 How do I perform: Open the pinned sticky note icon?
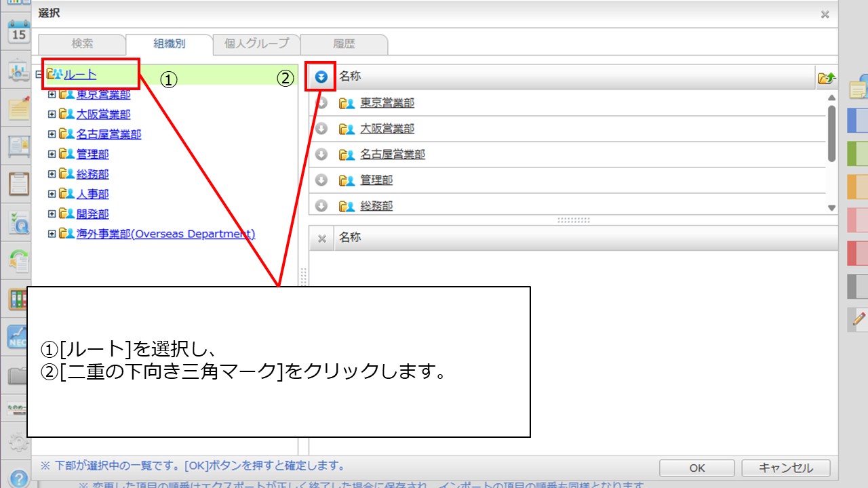click(19, 108)
